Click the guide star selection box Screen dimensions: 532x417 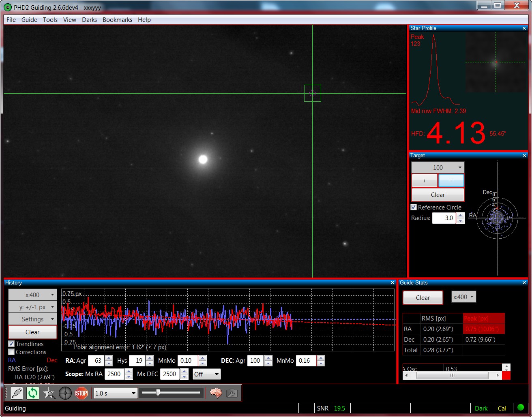point(313,93)
